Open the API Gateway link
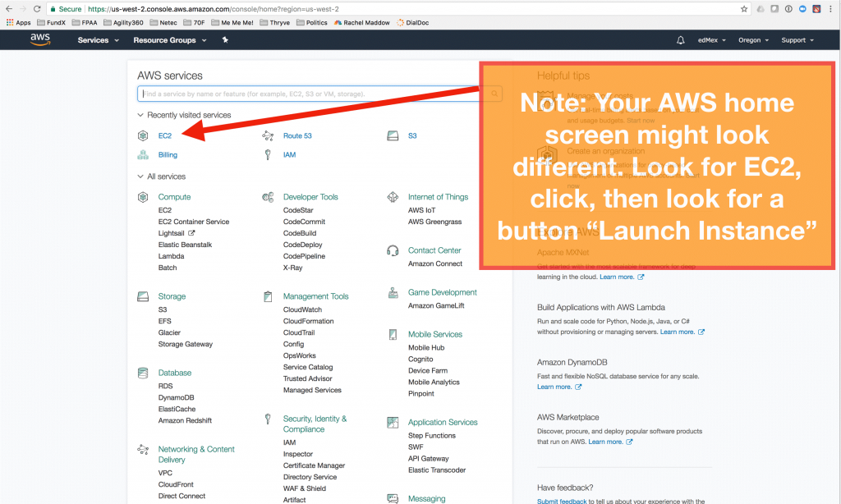The width and height of the screenshot is (841, 504). coord(428,459)
